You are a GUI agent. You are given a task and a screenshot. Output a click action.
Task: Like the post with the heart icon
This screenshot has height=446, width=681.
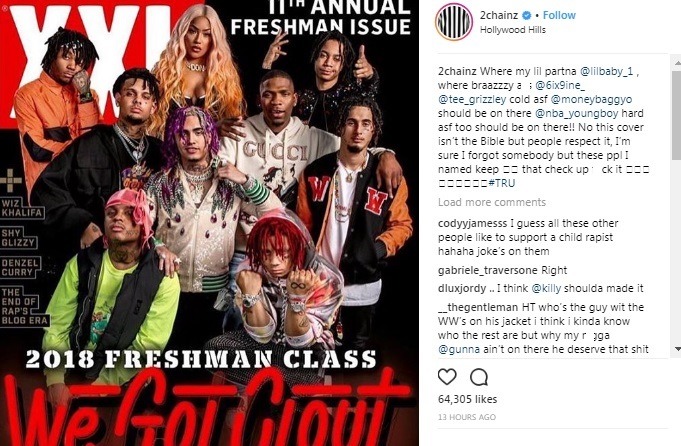[x=447, y=377]
